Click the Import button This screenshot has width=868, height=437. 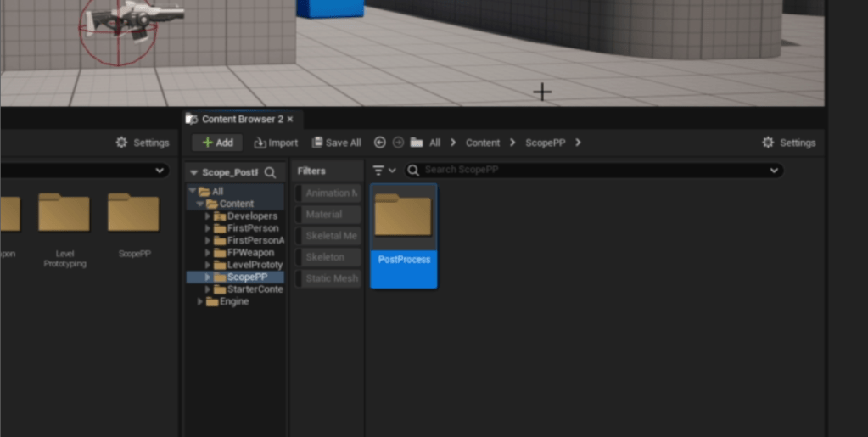pos(276,143)
